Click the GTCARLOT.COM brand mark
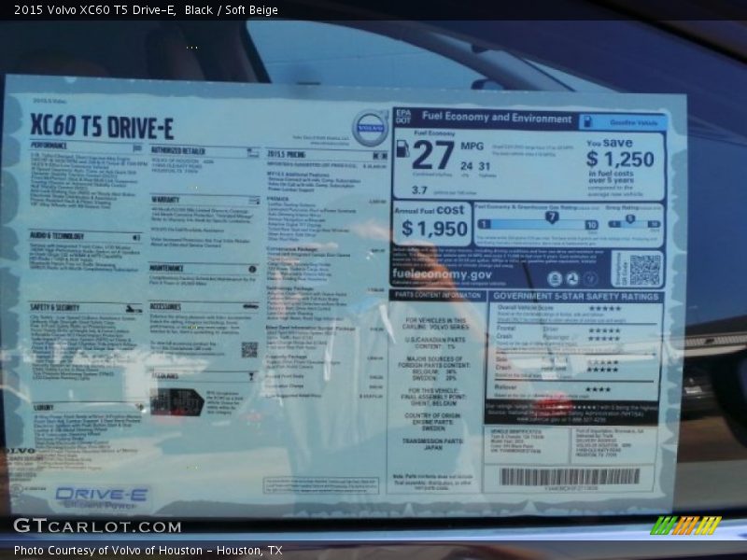Image resolution: width=747 pixels, height=560 pixels. point(97,526)
